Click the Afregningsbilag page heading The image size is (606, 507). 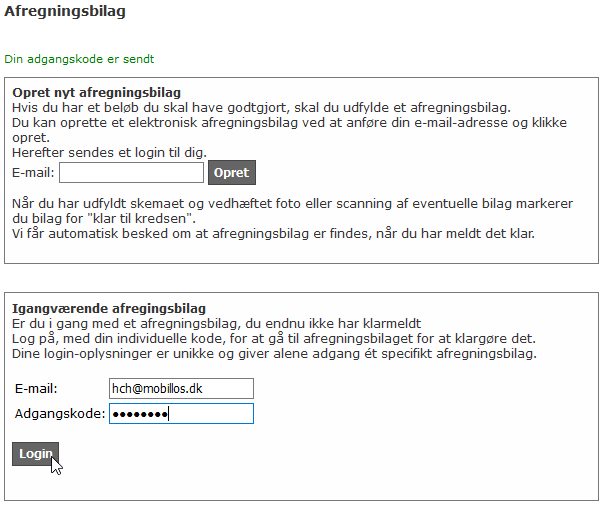(x=65, y=11)
